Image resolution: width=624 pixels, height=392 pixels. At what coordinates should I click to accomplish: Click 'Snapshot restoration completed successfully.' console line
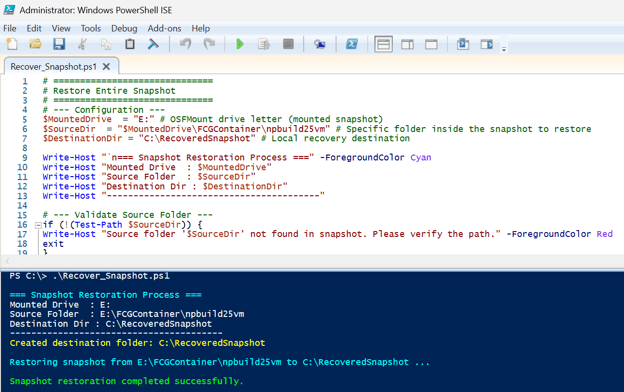126,381
